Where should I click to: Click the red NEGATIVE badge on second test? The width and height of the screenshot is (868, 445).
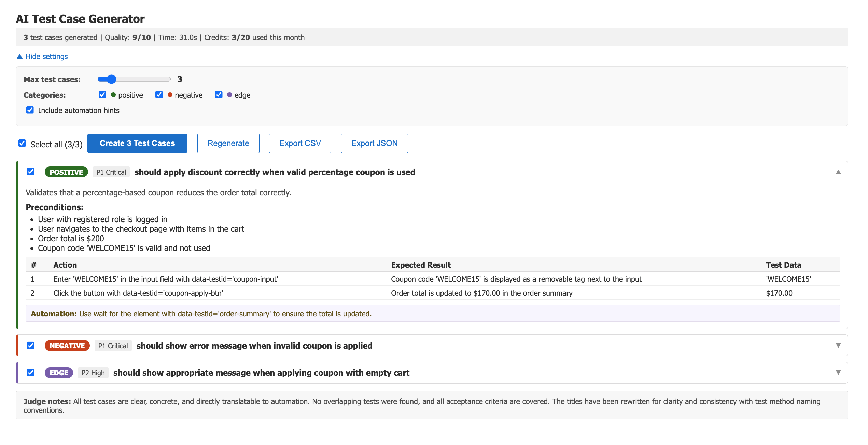(67, 346)
